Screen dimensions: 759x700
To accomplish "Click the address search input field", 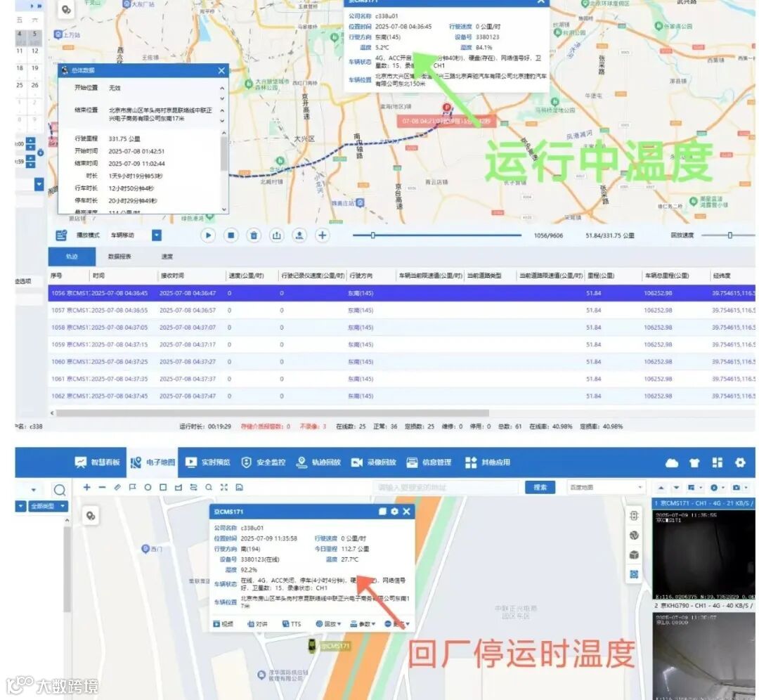I will 445,488.
